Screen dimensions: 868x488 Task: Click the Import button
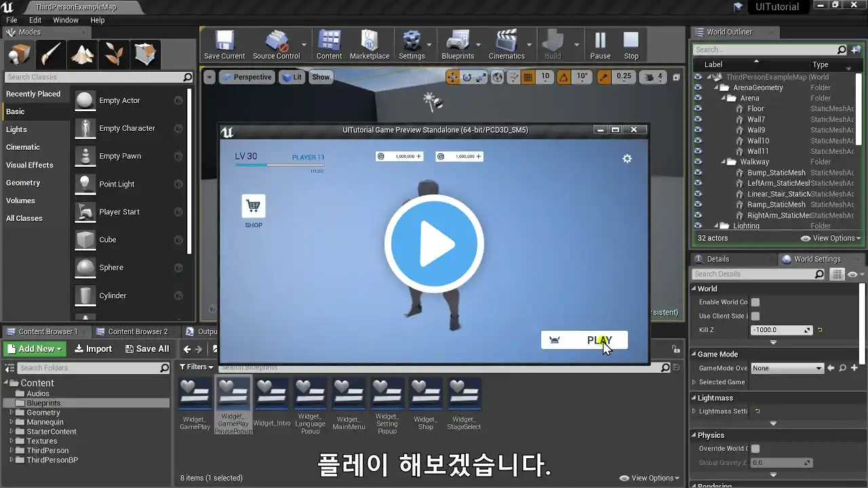pyautogui.click(x=93, y=349)
